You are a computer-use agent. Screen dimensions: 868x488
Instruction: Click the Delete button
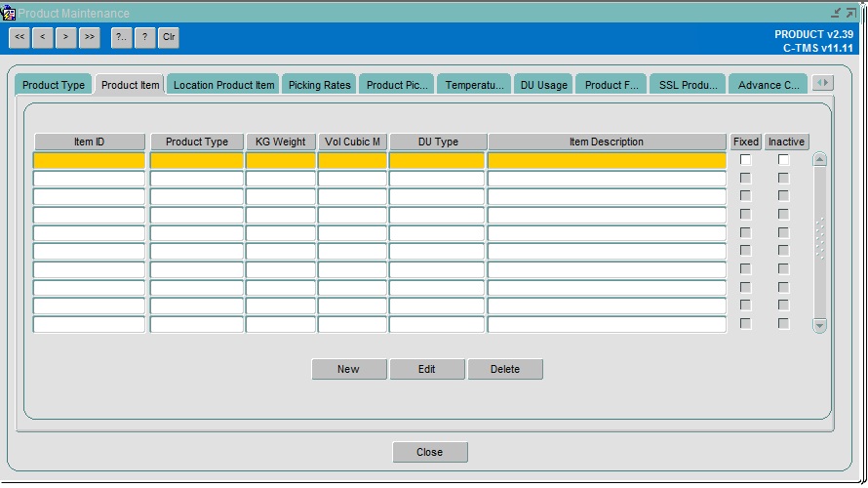click(505, 369)
